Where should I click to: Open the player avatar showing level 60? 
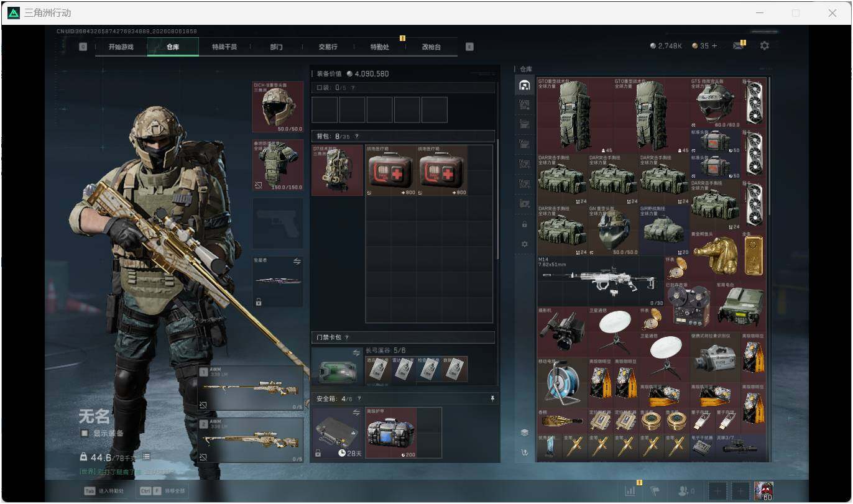(763, 490)
